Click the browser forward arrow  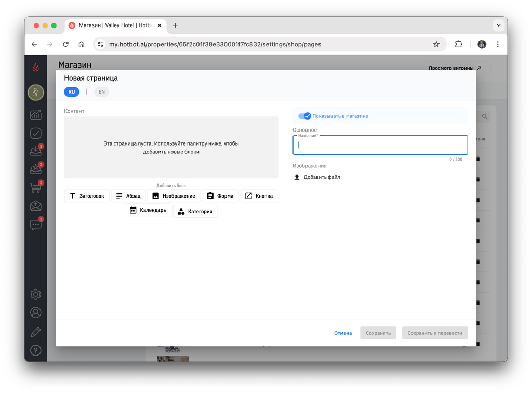(x=50, y=44)
